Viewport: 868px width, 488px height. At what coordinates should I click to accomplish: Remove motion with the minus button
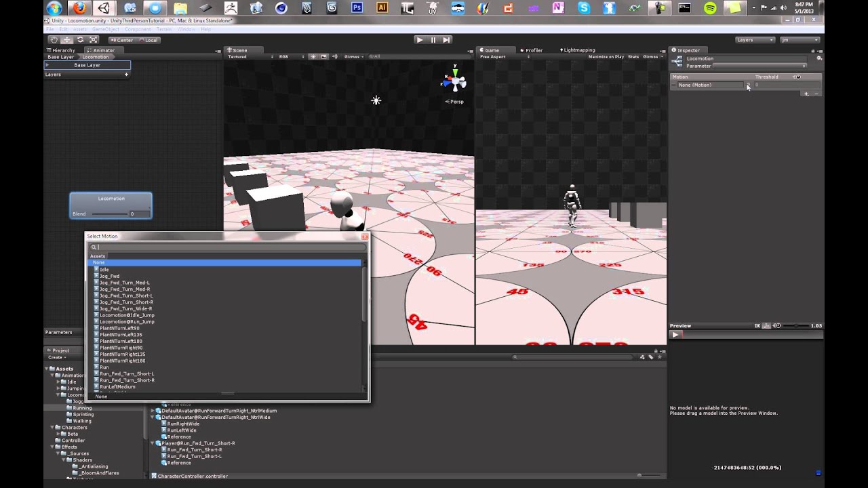pyautogui.click(x=816, y=94)
